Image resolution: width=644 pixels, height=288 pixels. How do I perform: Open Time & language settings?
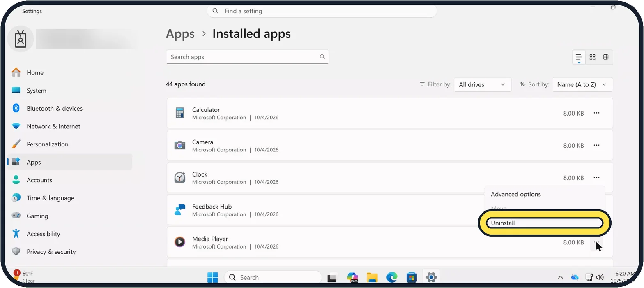click(x=70, y=198)
